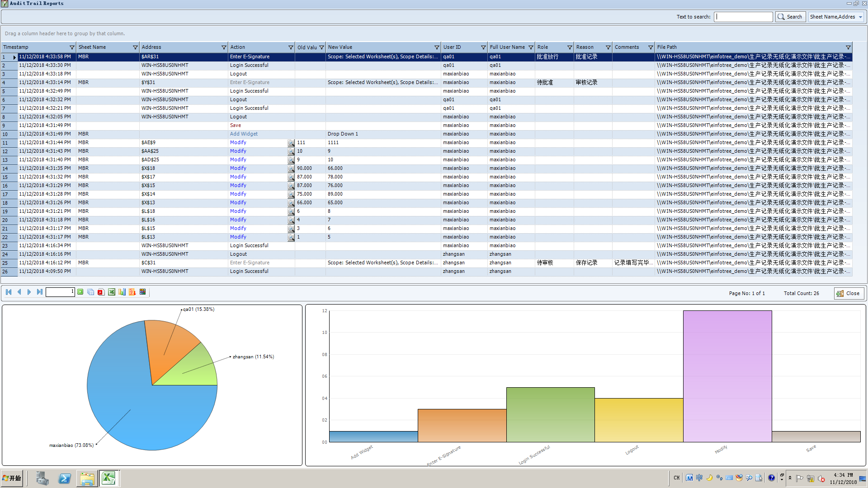This screenshot has width=868, height=488.
Task: Click the colored grid palette icon
Action: coord(143,292)
